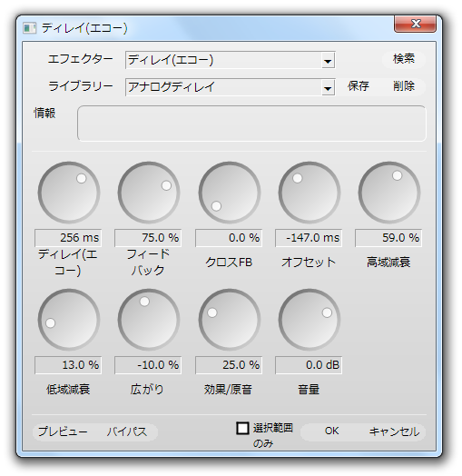
Task: Expand the ライブラリー preset dropdown
Action: tap(328, 87)
